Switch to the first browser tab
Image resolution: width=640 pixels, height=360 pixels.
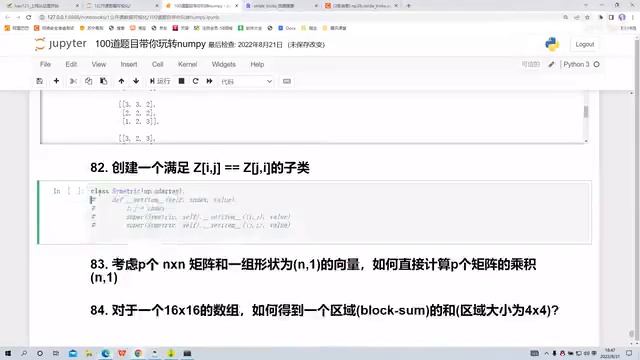(41, 6)
